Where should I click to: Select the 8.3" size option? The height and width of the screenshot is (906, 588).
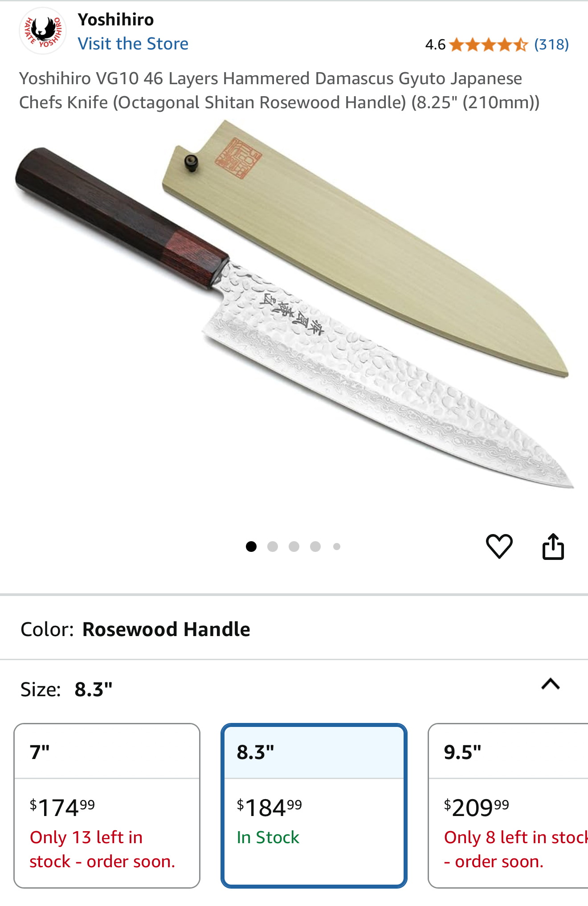[x=314, y=805]
